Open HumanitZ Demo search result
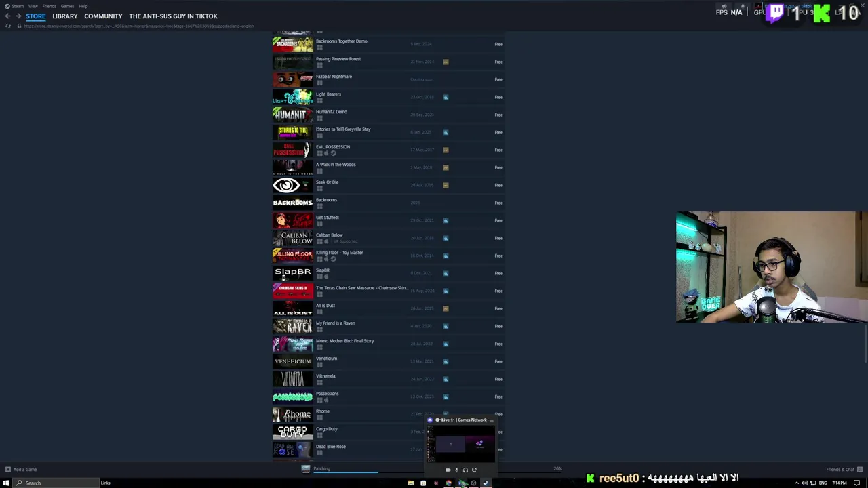The image size is (868, 488). tap(388, 115)
